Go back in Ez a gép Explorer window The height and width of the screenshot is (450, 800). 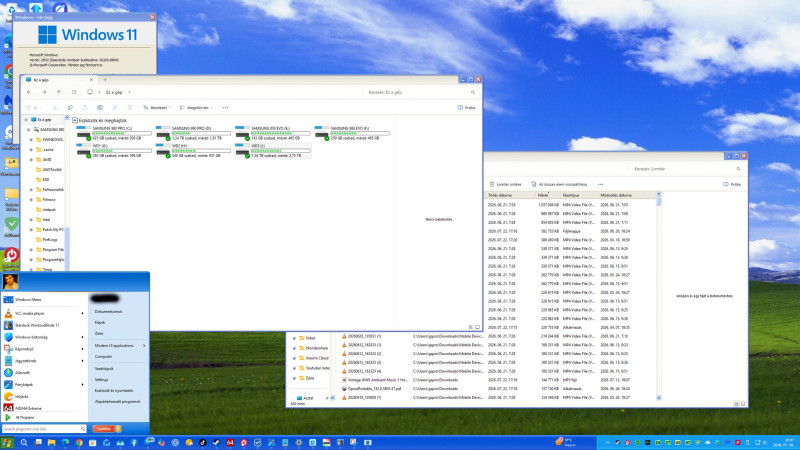(x=29, y=92)
